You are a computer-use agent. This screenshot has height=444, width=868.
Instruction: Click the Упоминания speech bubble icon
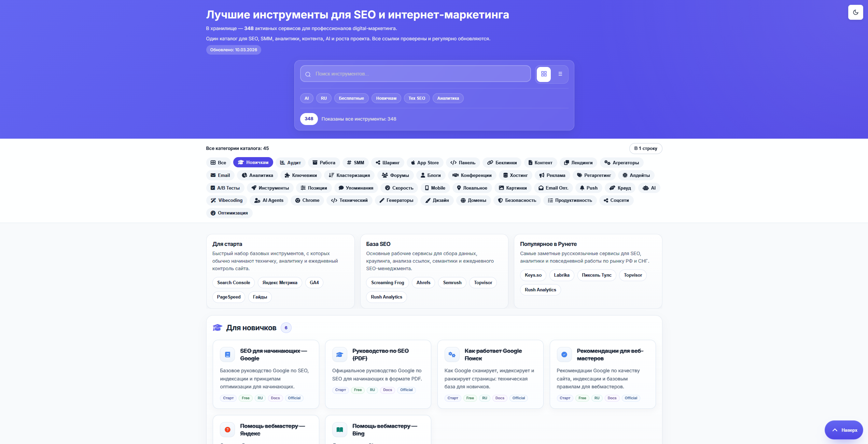tap(341, 188)
